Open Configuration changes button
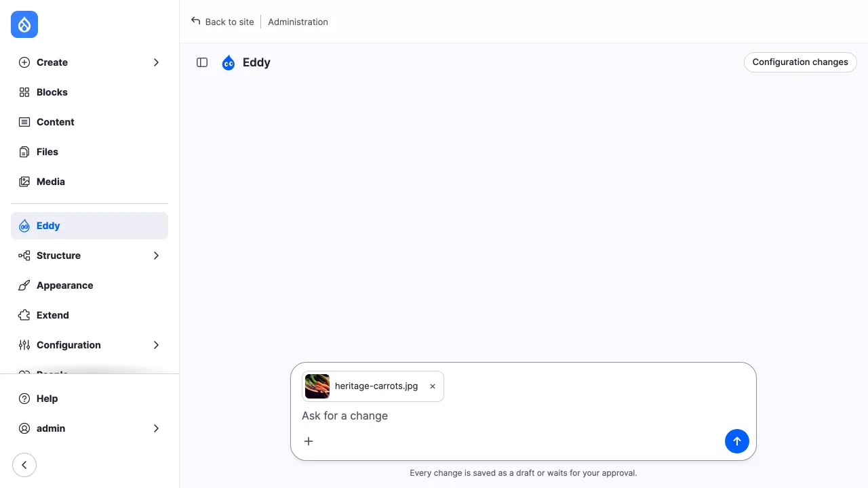 800,62
